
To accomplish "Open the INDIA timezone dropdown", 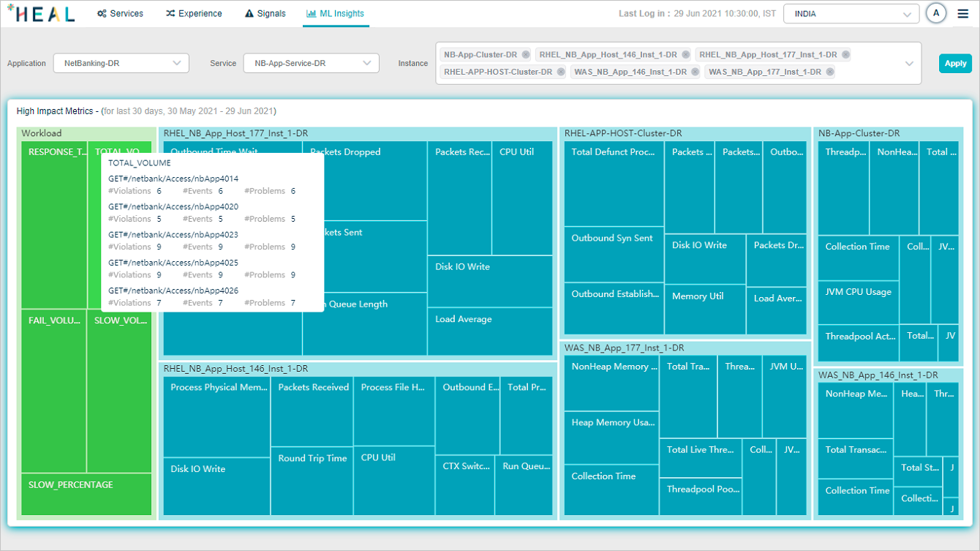I will [x=851, y=14].
